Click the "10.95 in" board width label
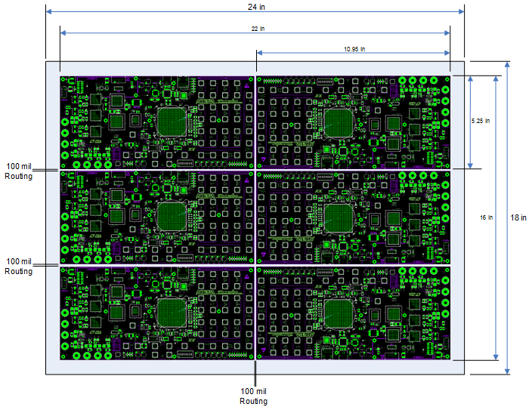Viewport: 532px width, 410px height. pyautogui.click(x=354, y=49)
